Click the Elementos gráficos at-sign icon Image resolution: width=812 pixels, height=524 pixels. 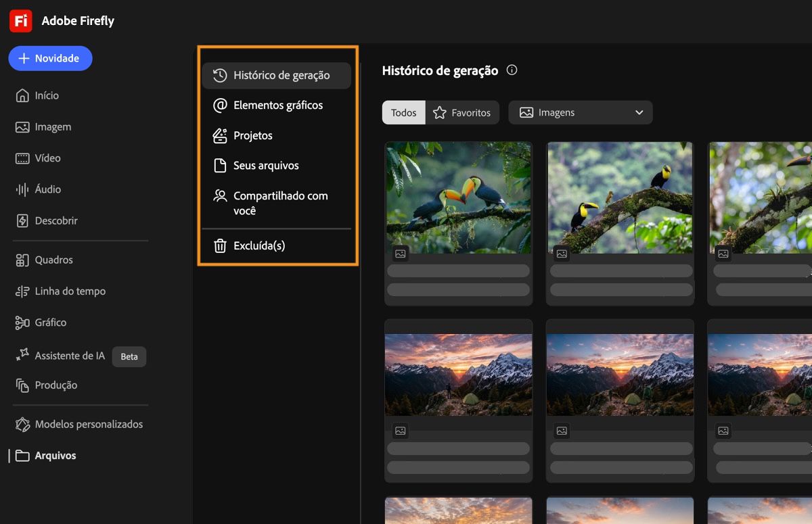(220, 105)
